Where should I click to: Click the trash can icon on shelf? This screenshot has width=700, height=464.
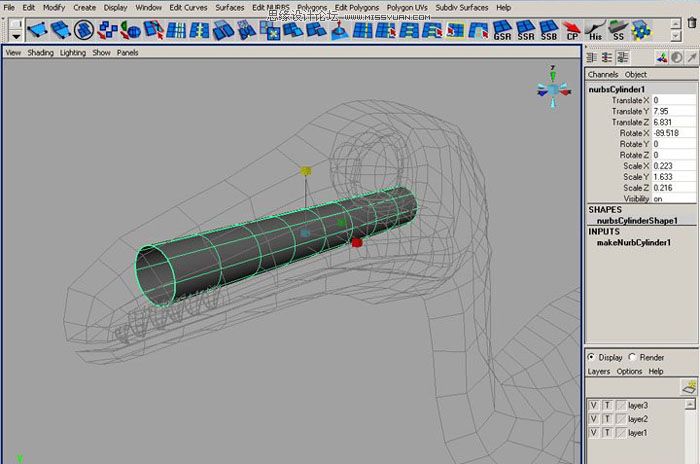(691, 22)
